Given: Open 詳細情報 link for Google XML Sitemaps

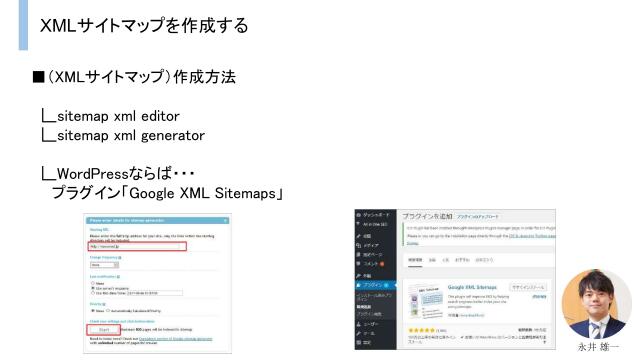Looking at the screenshot, I should (539, 296).
